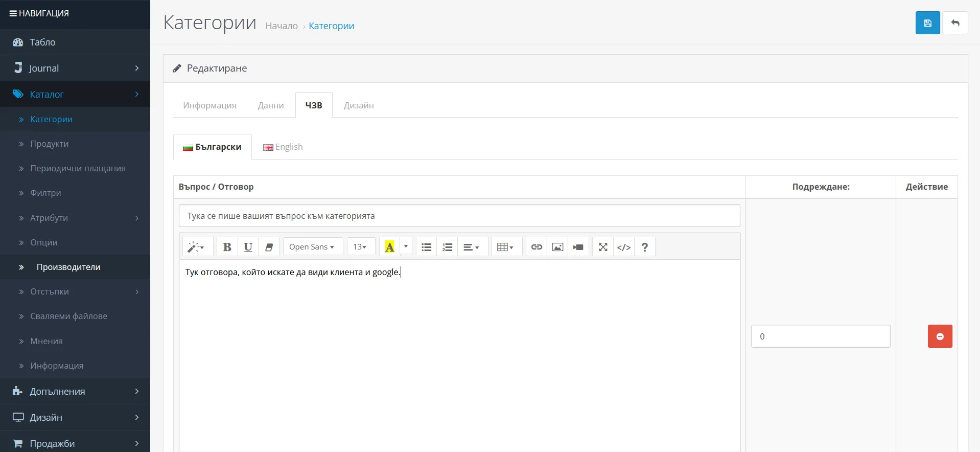Open the Open Sans font dropdown
This screenshot has height=452, width=980.
312,247
